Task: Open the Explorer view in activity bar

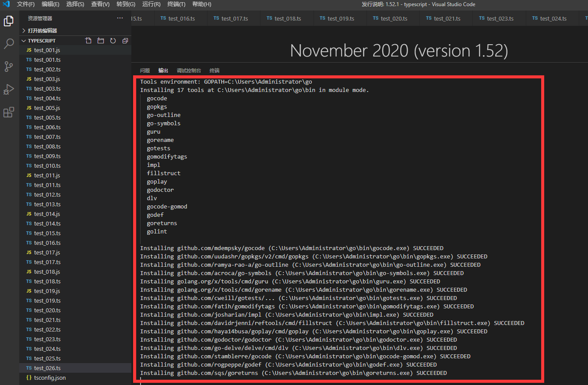Action: pos(9,21)
